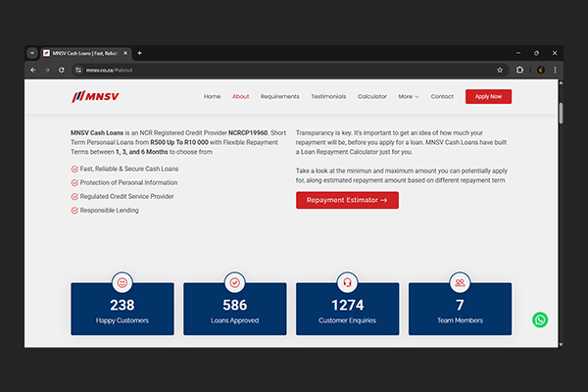Image resolution: width=588 pixels, height=392 pixels.
Task: Go to the Contact page
Action: [x=442, y=96]
